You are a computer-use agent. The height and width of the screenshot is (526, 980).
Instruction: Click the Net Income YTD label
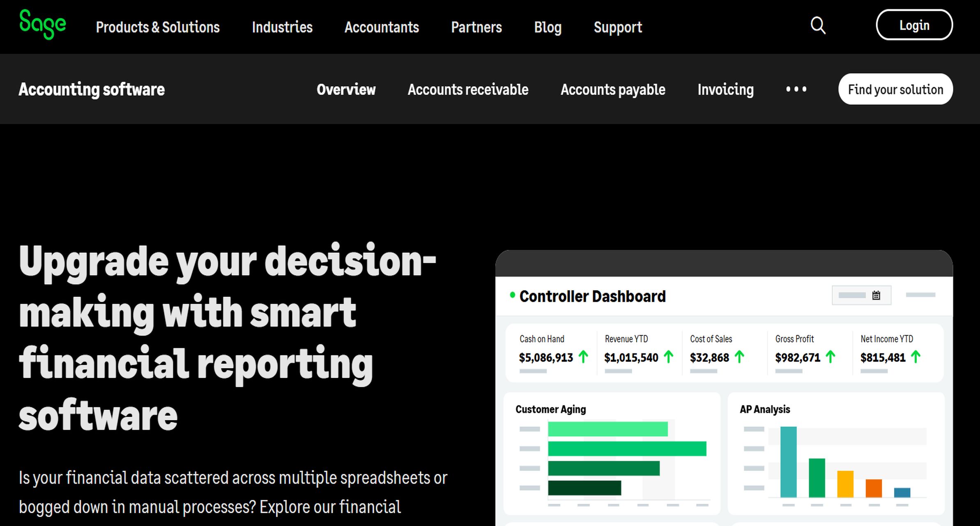[887, 339]
